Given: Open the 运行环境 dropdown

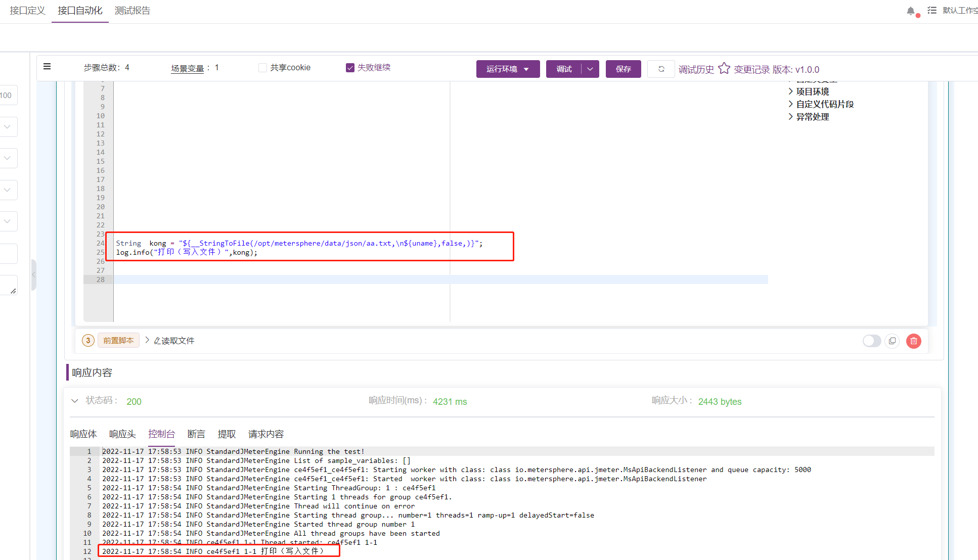Looking at the screenshot, I should click(508, 69).
